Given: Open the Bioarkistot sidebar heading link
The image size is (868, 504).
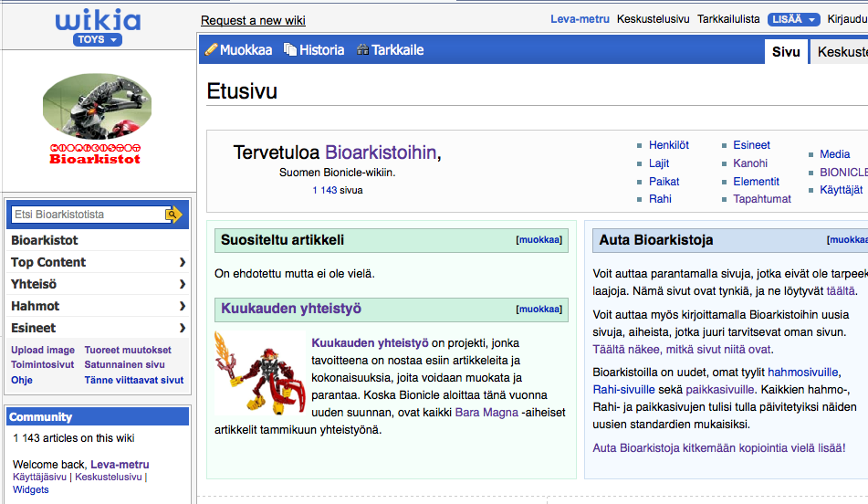Looking at the screenshot, I should [45, 240].
